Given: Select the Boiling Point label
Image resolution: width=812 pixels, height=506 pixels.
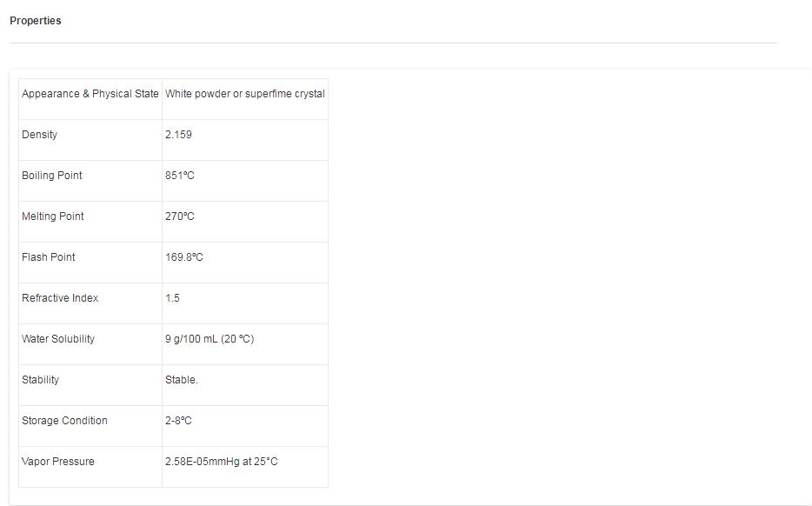Looking at the screenshot, I should point(52,176).
